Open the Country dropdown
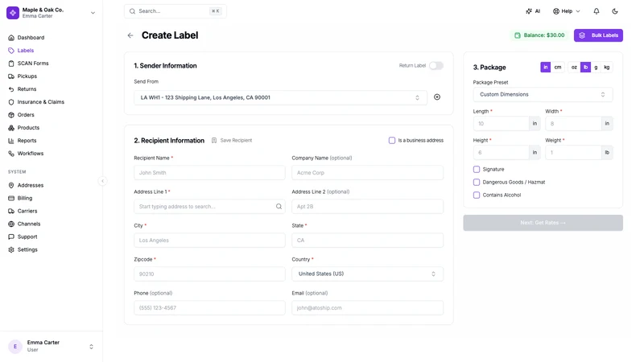Screen dimensions: 644x362 point(368,274)
